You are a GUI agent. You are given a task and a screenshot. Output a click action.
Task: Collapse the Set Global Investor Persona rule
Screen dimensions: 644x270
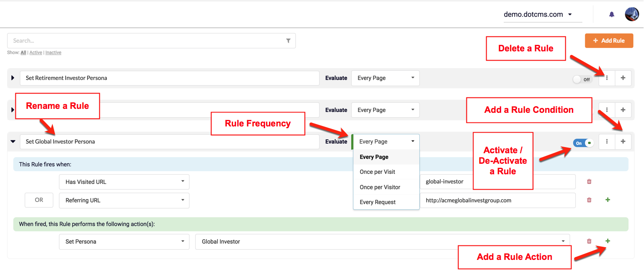(x=13, y=142)
